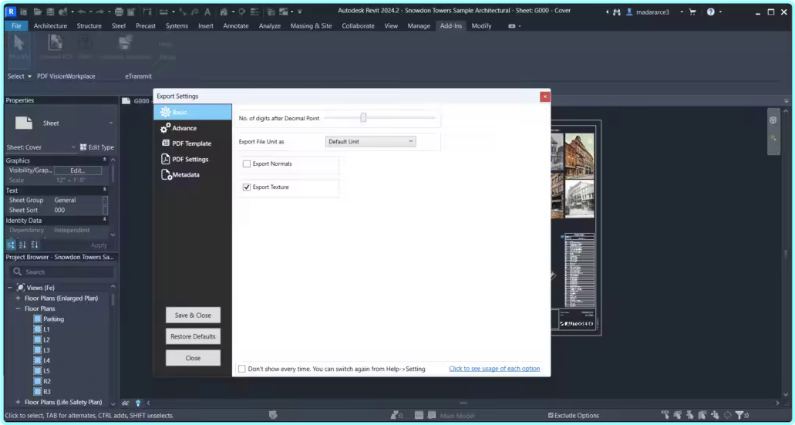
Task: Switch to the Annotate ribbon tab
Action: point(236,26)
